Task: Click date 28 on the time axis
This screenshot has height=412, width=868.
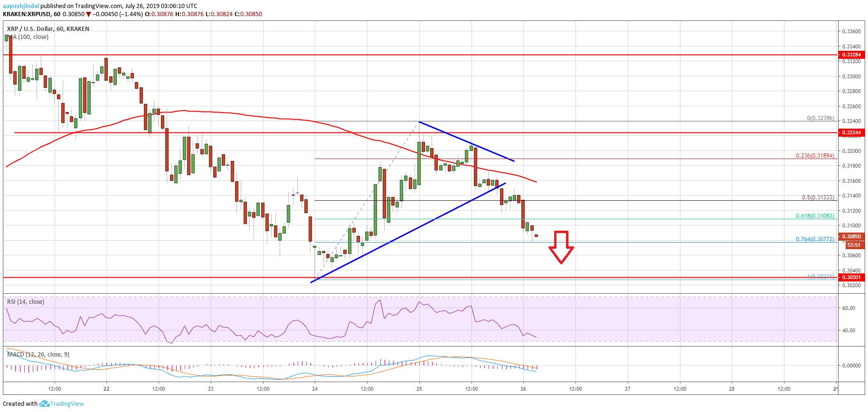Action: [x=732, y=389]
